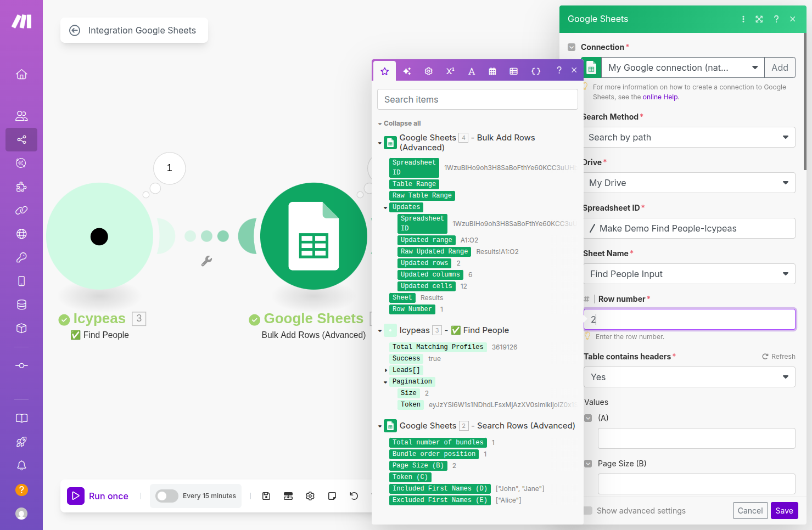Toggle the Show advanced settings switch

[x=588, y=511]
